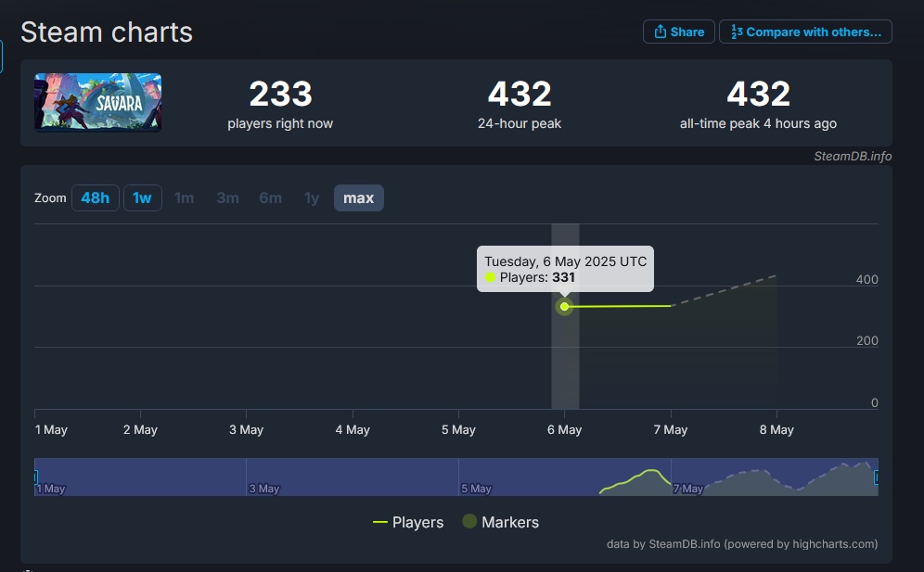Click the 233 players right now figure
This screenshot has width=924, height=572.
(280, 95)
